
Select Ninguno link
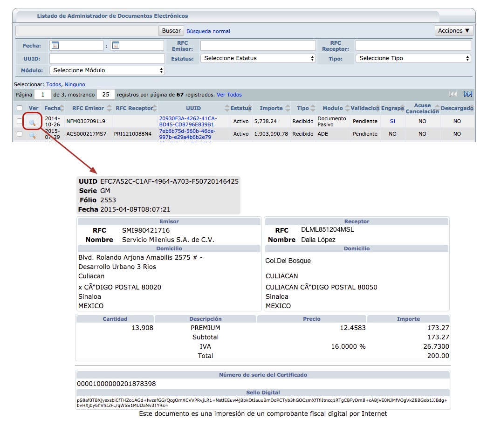tap(75, 84)
